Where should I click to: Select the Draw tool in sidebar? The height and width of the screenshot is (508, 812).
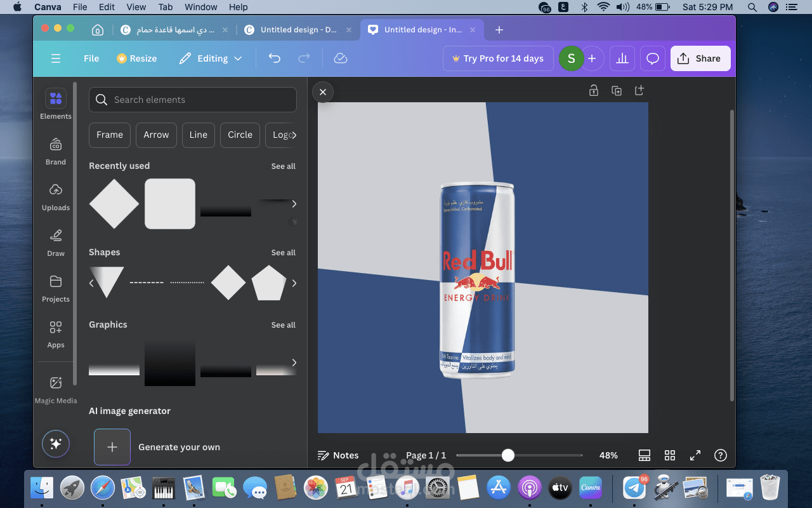(x=56, y=243)
